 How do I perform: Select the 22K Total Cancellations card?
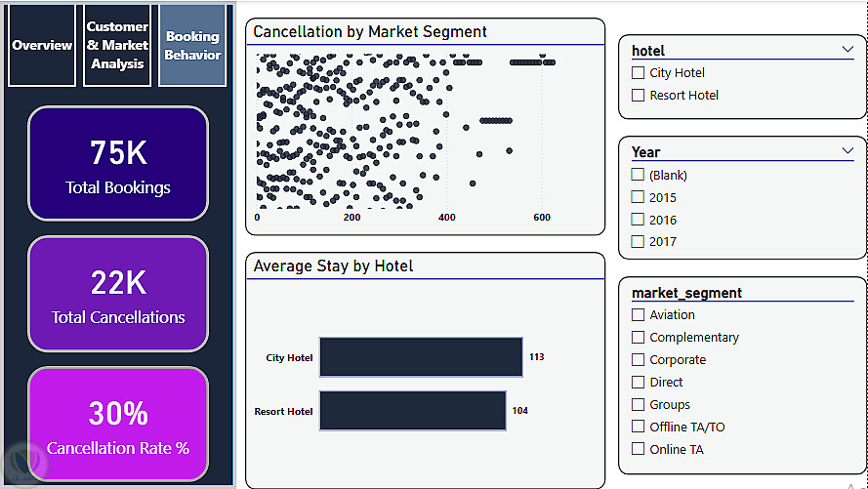tap(118, 294)
